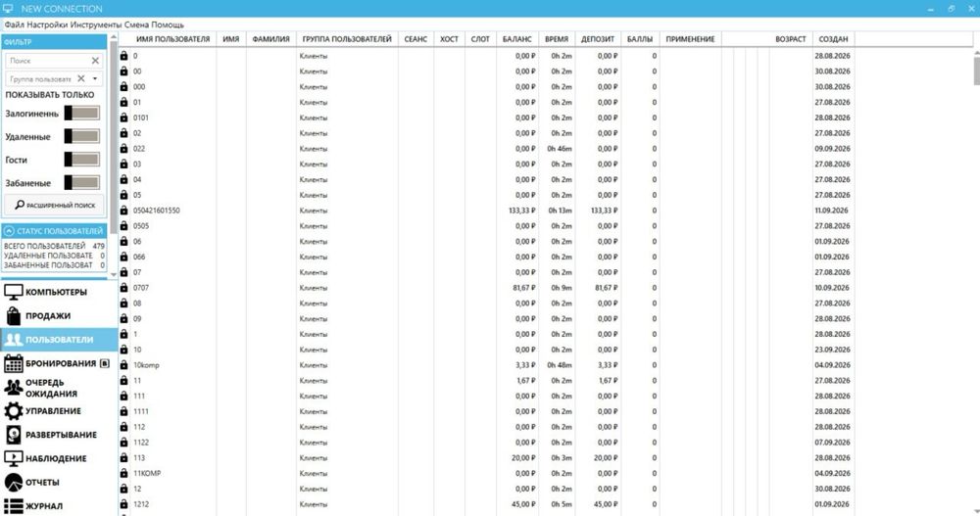Sort by Имя пользователя column header
This screenshot has width=980, height=516.
click(x=173, y=39)
